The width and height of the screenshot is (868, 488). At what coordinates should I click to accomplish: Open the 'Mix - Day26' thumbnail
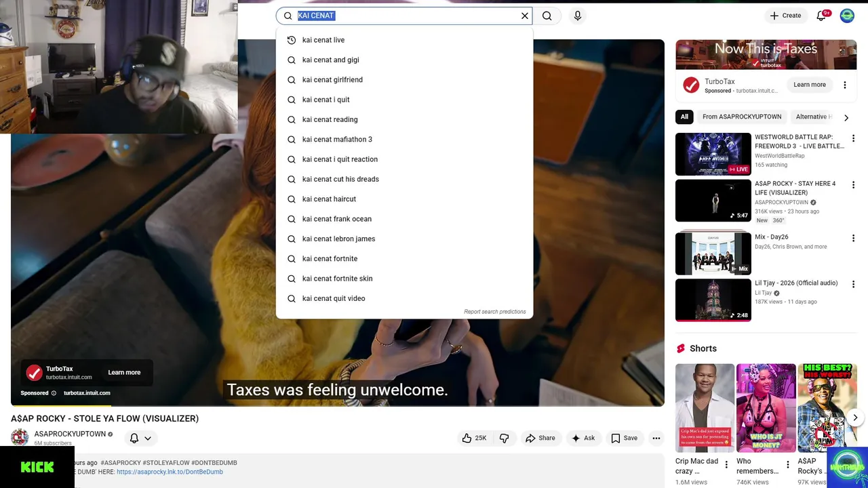[x=713, y=253]
